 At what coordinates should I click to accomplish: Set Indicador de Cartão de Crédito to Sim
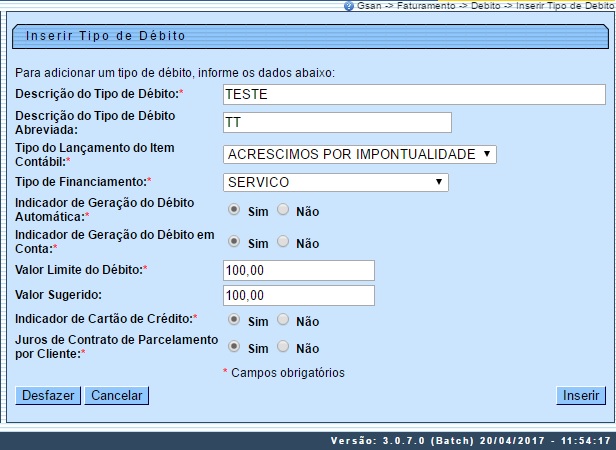point(234,320)
